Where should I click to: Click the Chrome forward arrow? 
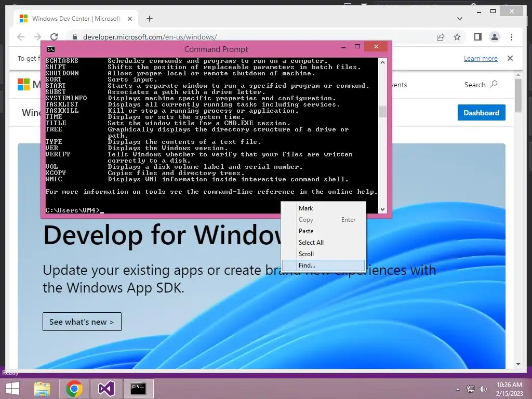tap(37, 37)
